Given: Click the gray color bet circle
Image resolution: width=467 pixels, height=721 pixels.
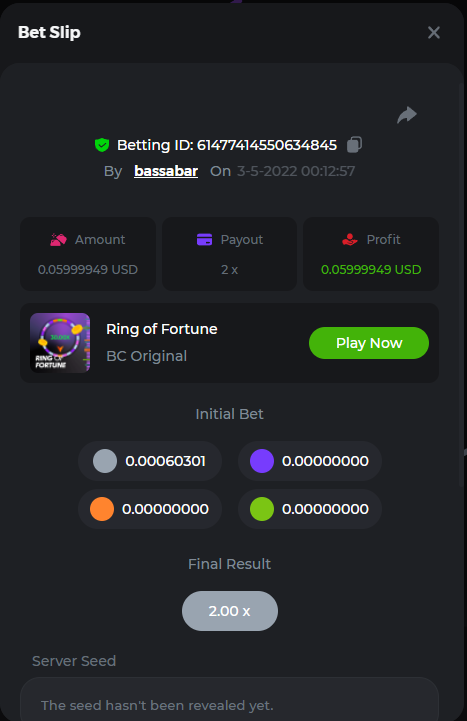Looking at the screenshot, I should pyautogui.click(x=105, y=461).
